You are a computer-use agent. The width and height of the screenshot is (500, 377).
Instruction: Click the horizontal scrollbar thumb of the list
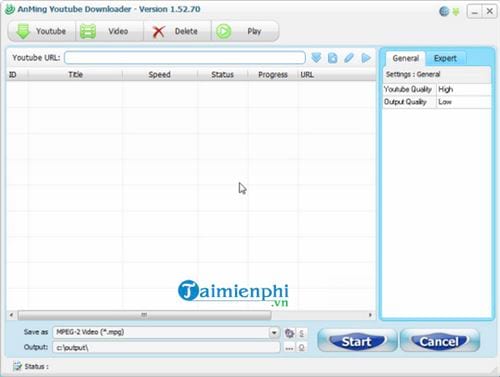[144, 315]
